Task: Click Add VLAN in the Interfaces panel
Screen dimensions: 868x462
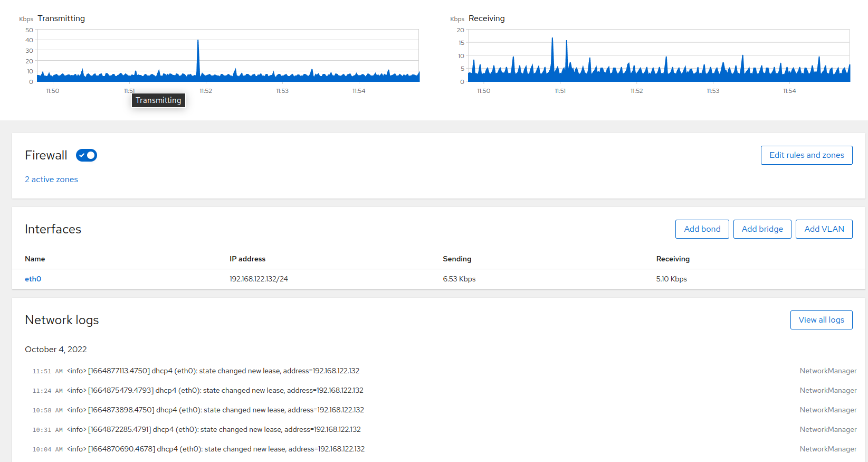Action: 824,229
